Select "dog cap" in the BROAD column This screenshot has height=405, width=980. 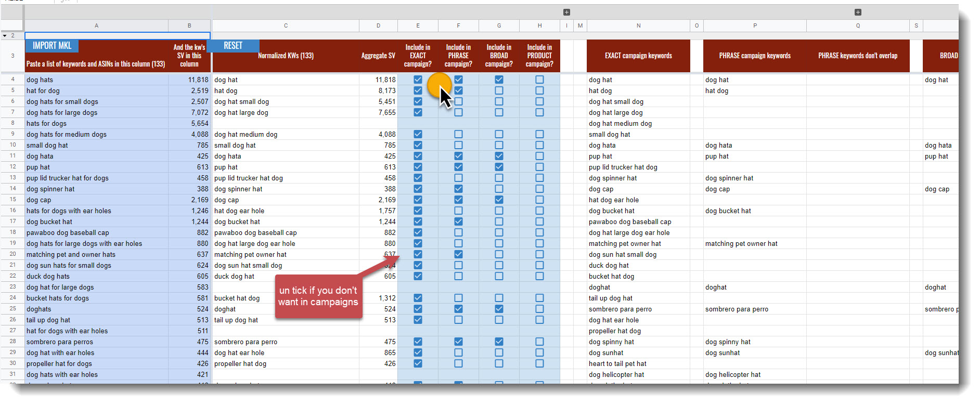[940, 189]
